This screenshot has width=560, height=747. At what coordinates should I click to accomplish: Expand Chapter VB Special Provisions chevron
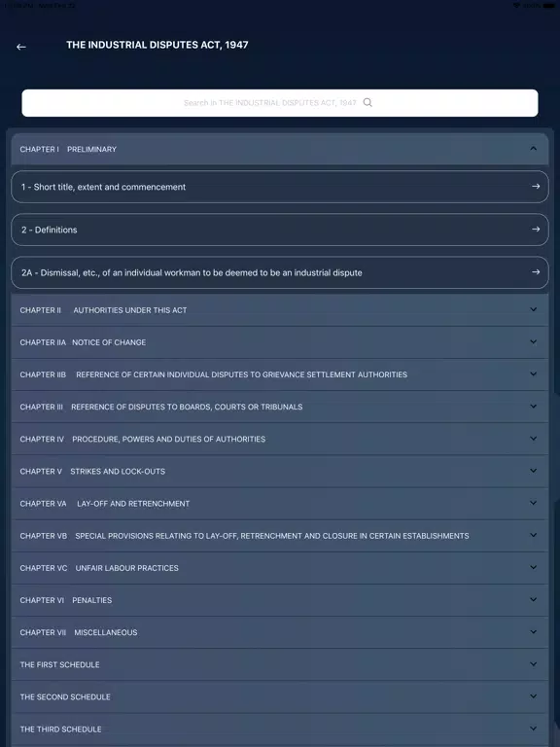click(534, 536)
